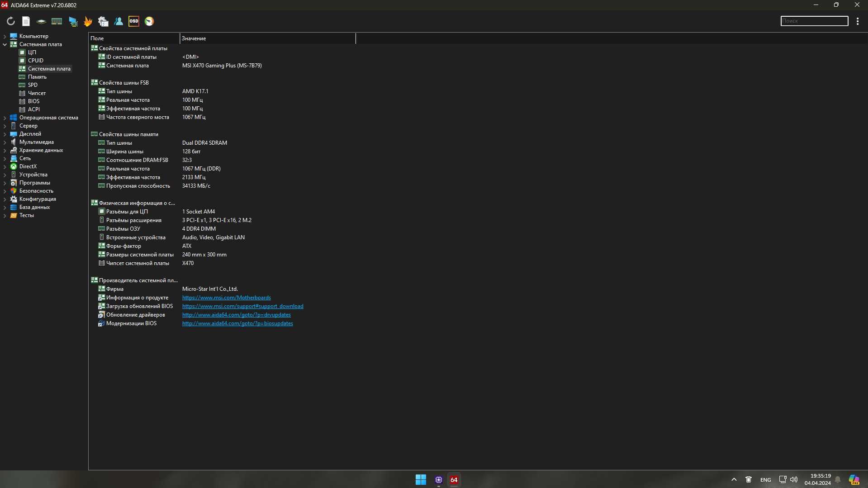Open the volume speaker tray icon
This screenshot has width=868, height=488.
click(794, 479)
